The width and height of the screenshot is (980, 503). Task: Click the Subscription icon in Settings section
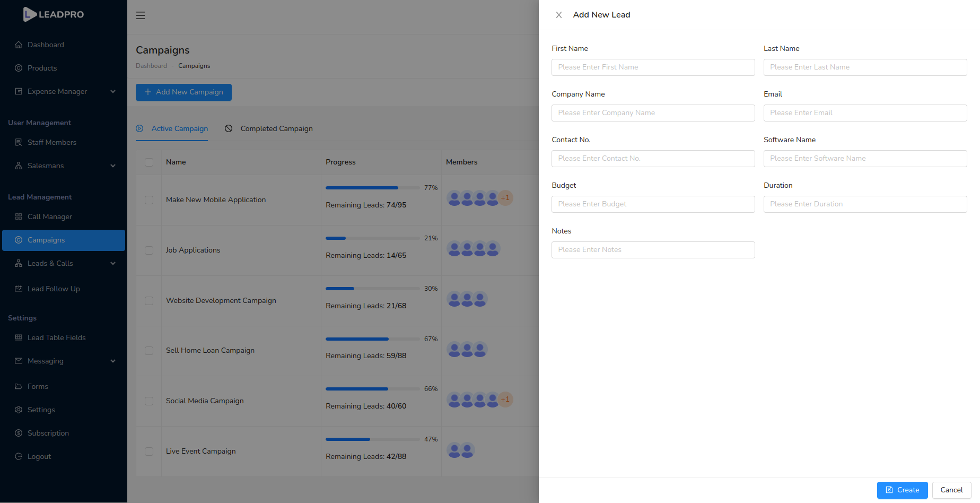coord(19,433)
